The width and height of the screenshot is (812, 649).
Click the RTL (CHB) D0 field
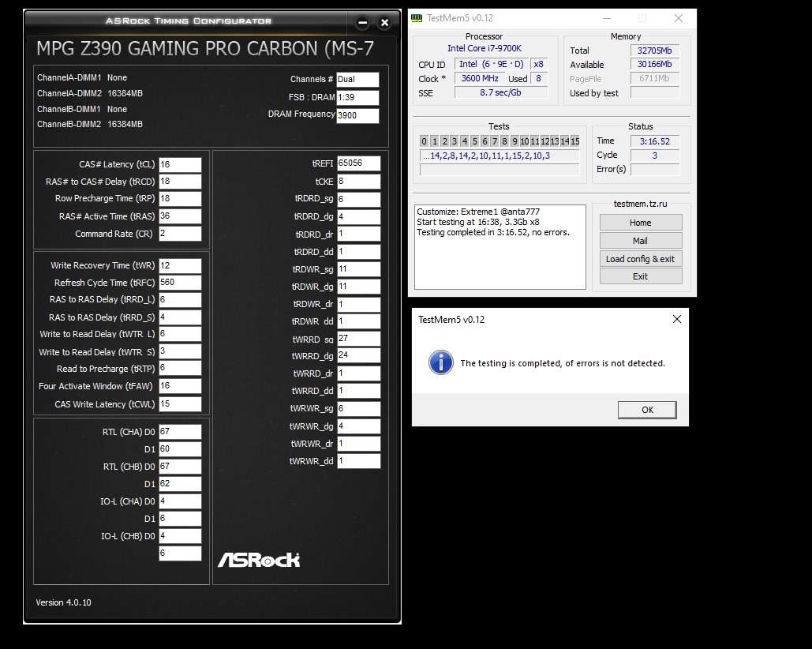point(180,467)
